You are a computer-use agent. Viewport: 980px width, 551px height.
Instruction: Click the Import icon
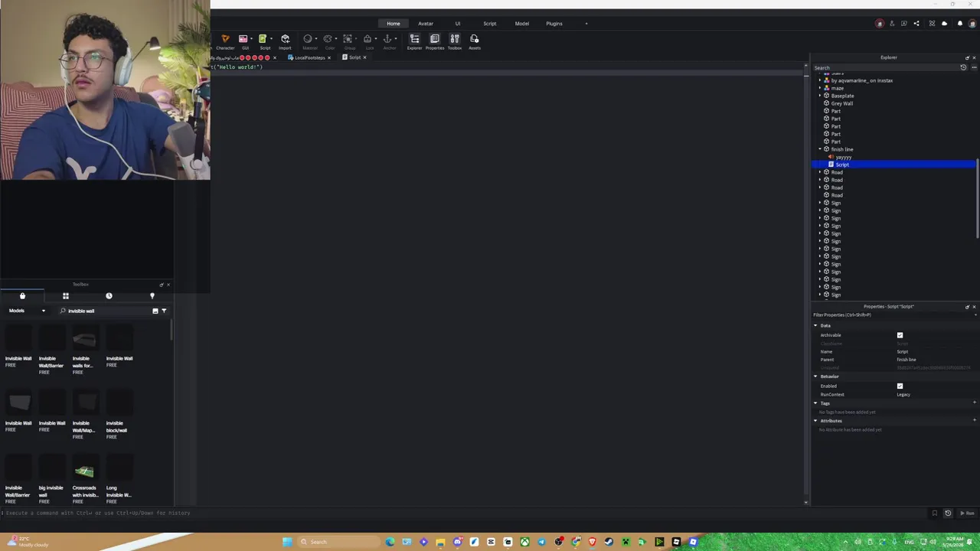click(285, 39)
